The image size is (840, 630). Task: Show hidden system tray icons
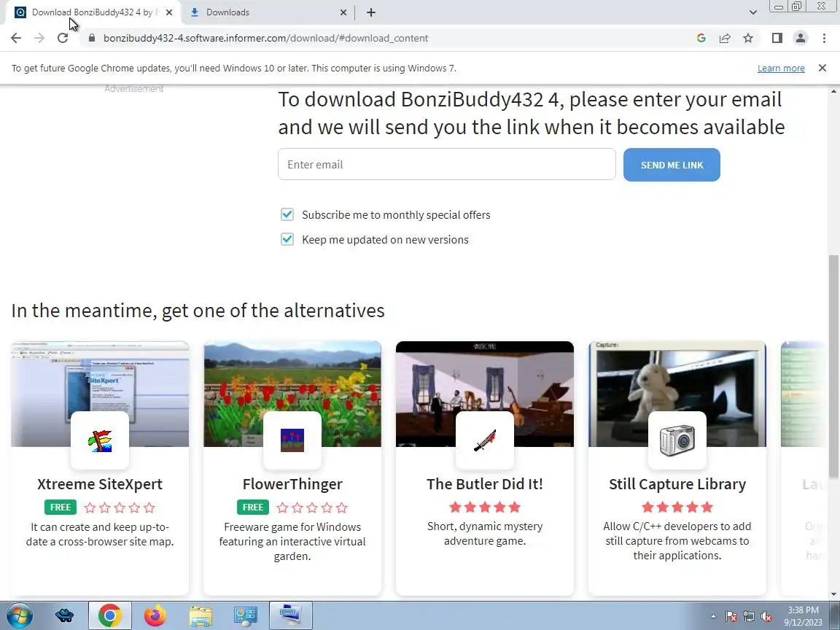tap(713, 617)
